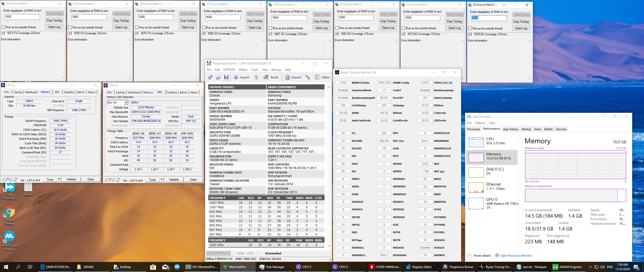Open the EEPROM menu in Thaiphoon Burner
The image size is (644, 272).
pyautogui.click(x=229, y=70)
